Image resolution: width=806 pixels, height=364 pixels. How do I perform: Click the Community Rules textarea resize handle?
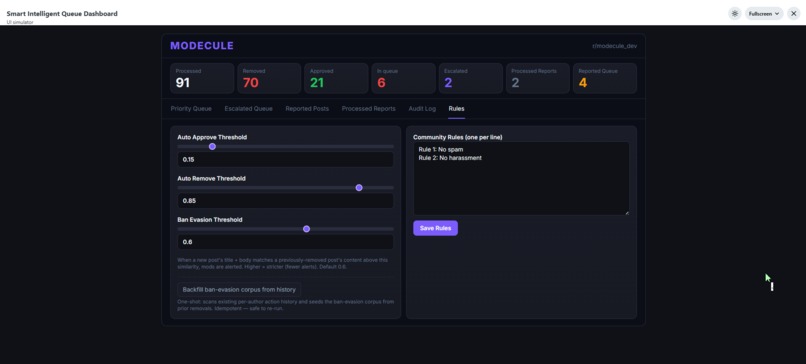click(627, 212)
